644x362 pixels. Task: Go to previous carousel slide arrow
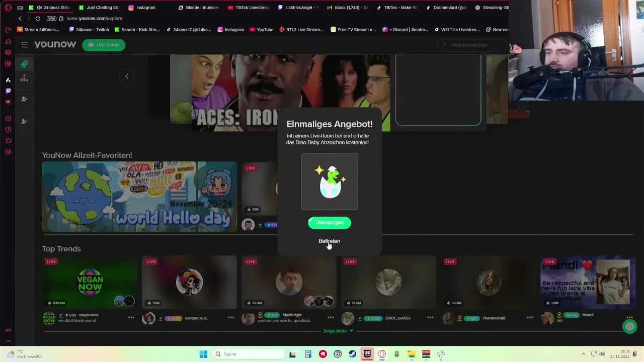pyautogui.click(x=127, y=76)
